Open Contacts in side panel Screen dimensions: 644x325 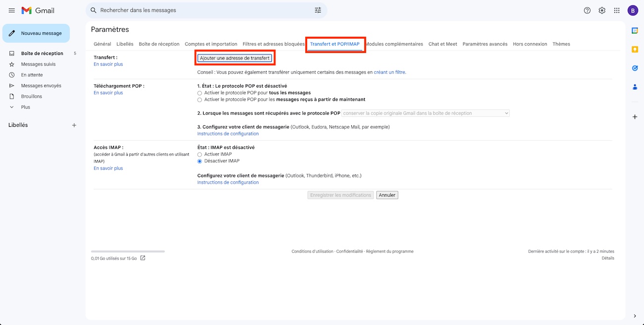pos(635,87)
